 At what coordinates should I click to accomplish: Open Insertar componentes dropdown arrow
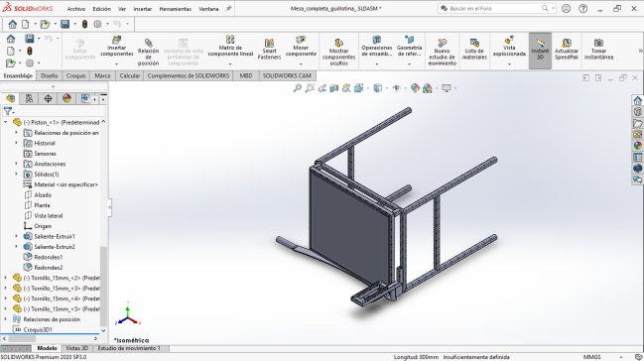[117, 64]
